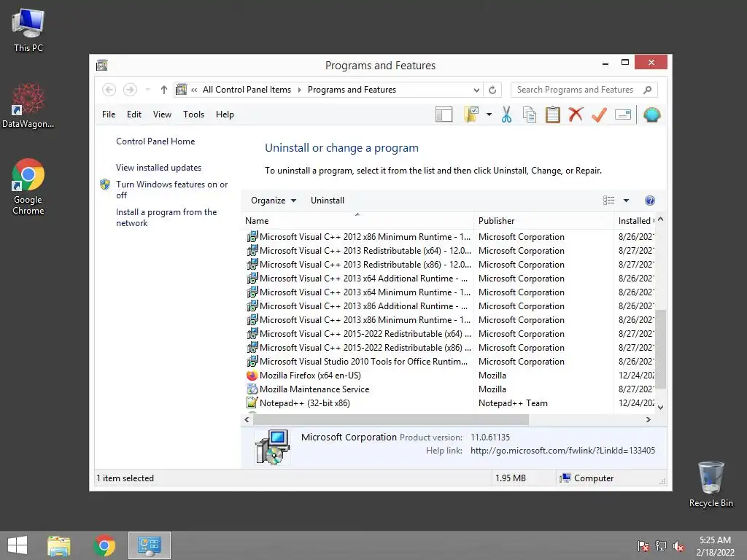This screenshot has height=560, width=747.
Task: Select Visual C++ 2015-2022 Redistributable (x64) row
Action: [x=449, y=334]
